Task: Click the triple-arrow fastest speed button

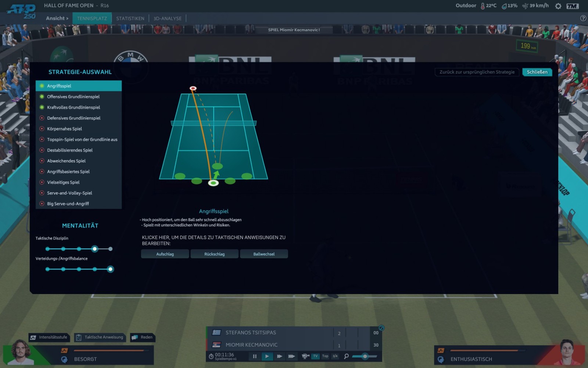Action: tap(291, 356)
